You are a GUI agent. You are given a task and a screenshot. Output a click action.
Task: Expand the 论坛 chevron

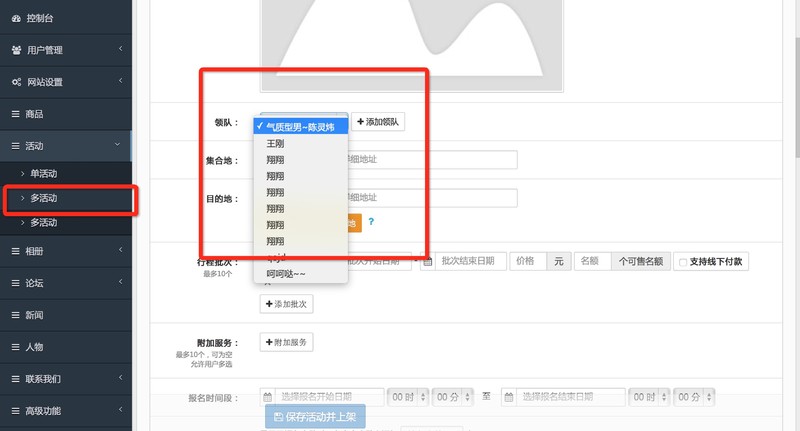tap(120, 282)
